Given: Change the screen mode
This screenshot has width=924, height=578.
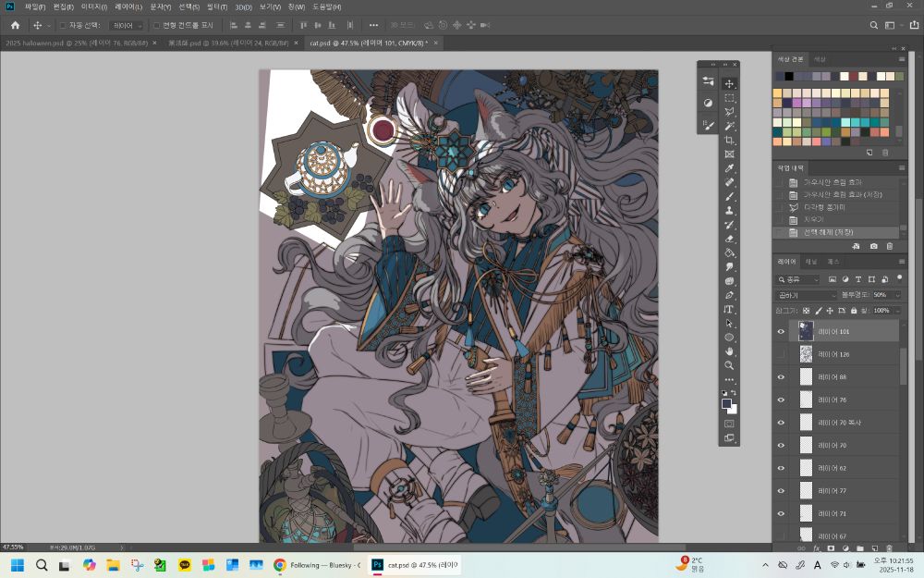Looking at the screenshot, I should pyautogui.click(x=729, y=438).
